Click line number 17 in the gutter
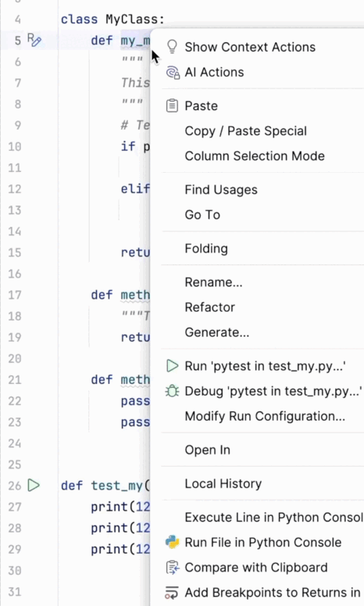The width and height of the screenshot is (364, 606). click(x=15, y=296)
